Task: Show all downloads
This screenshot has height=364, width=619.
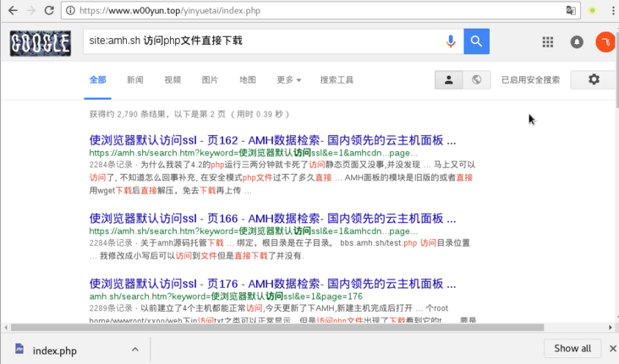Action: pos(572,349)
